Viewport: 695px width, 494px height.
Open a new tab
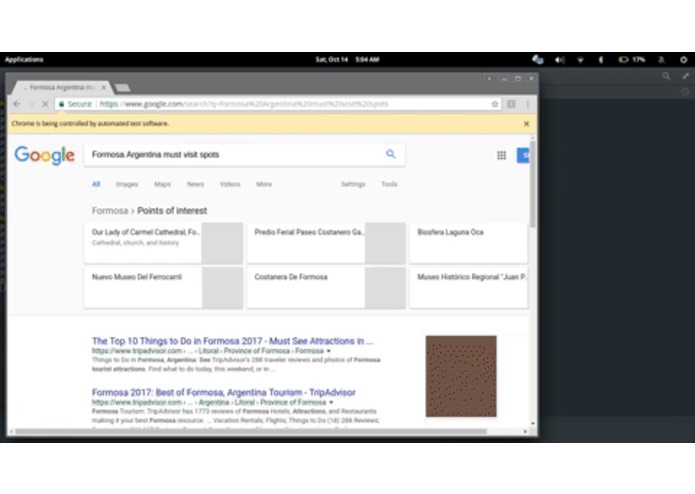coord(122,88)
